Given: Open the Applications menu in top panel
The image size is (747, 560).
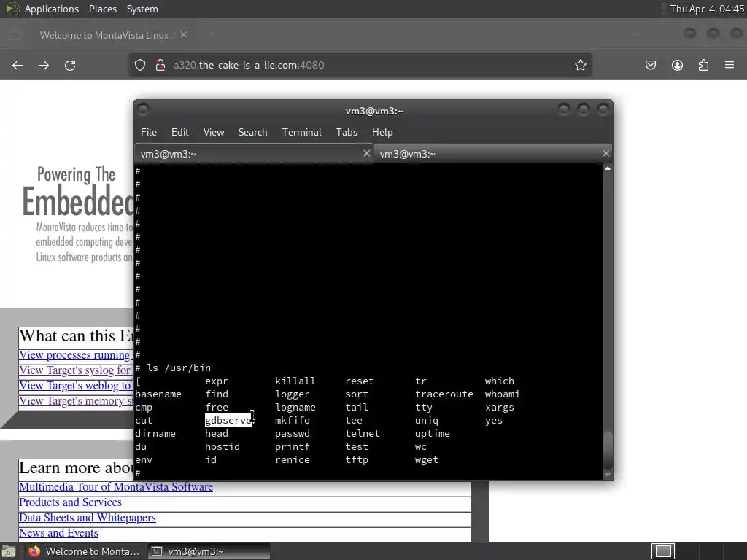Looking at the screenshot, I should tap(52, 9).
